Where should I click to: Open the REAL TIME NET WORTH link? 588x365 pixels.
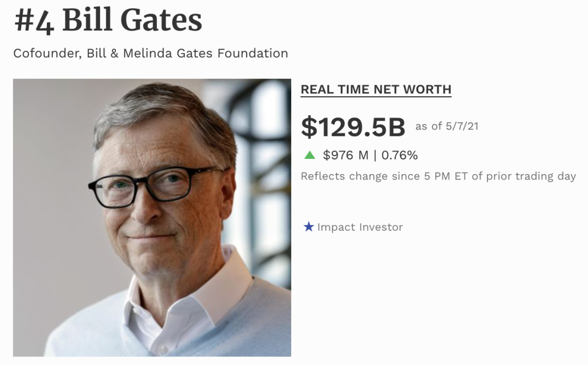(x=376, y=90)
